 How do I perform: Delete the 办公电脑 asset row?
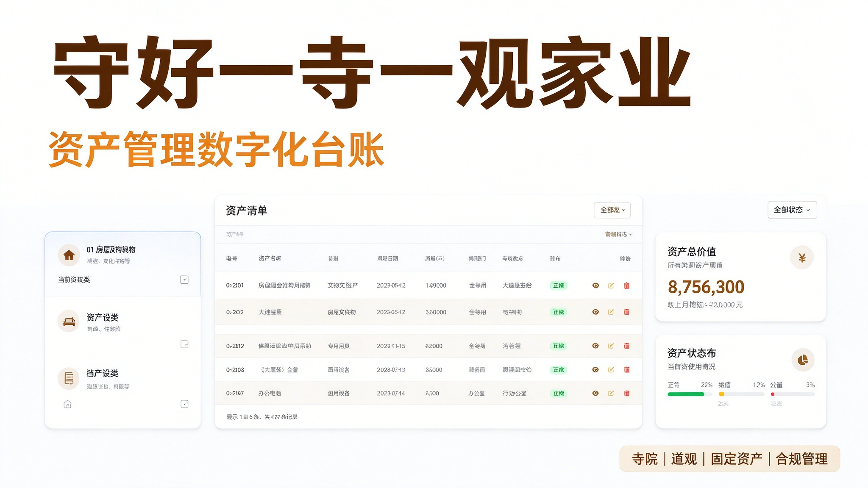tap(626, 394)
